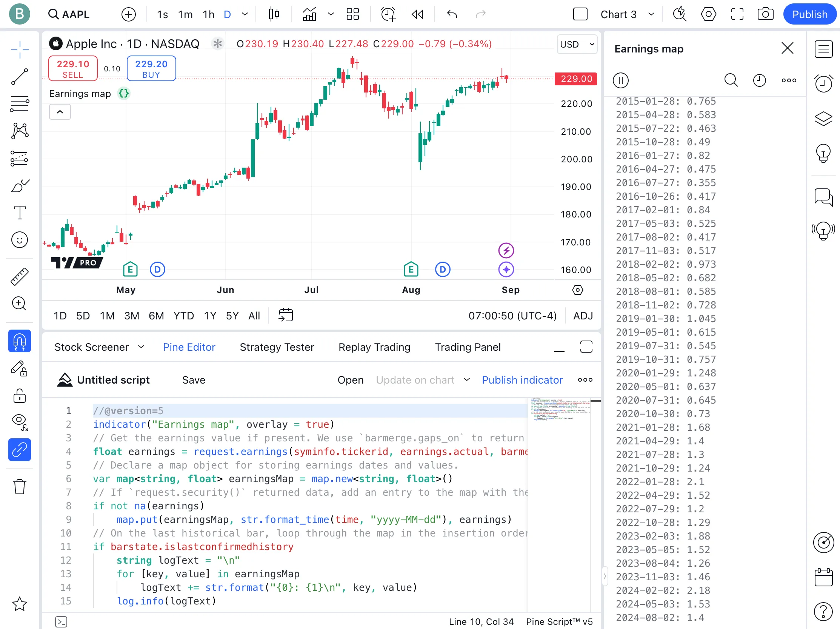
Task: Open the Alerts alarm clock panel
Action: click(823, 83)
